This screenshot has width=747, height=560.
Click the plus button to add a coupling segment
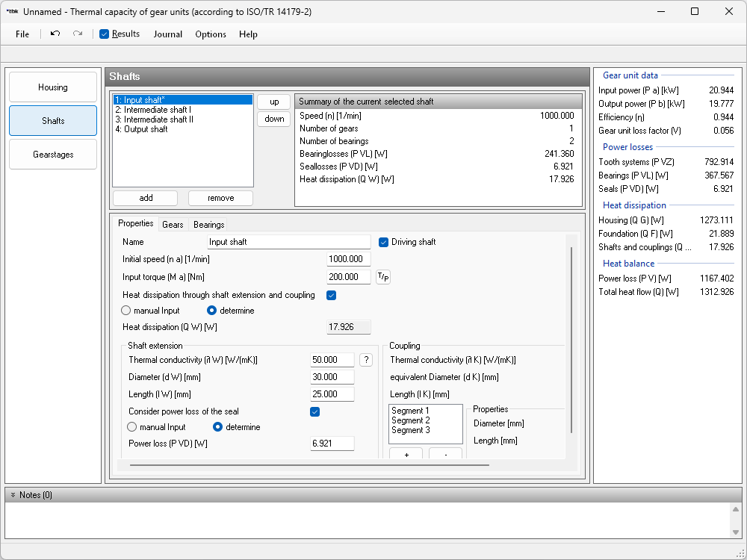tap(406, 455)
